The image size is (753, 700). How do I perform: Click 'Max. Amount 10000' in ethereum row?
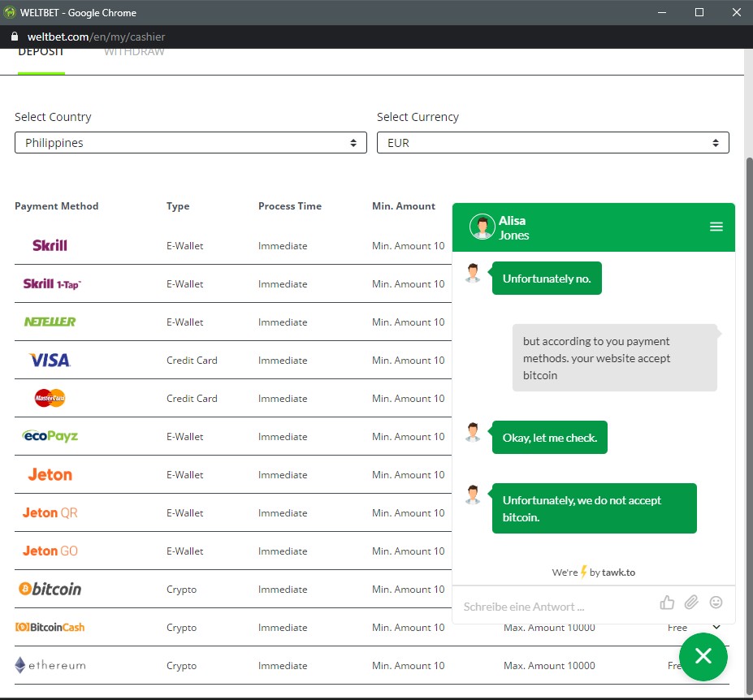click(x=549, y=665)
